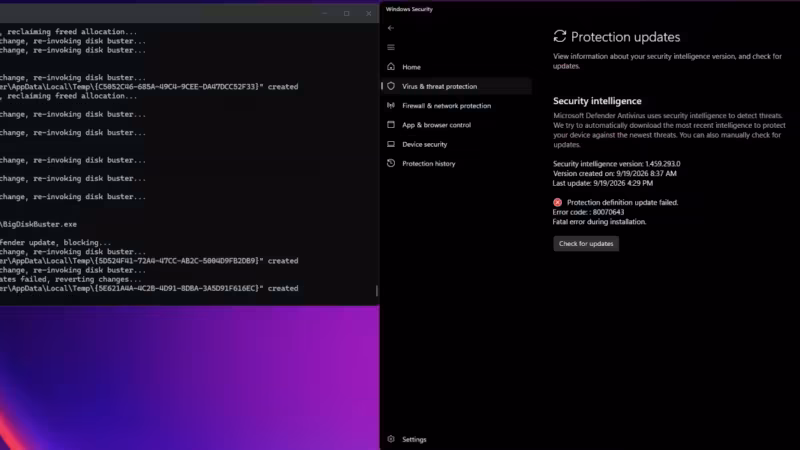Click Protection definition update failed message
The width and height of the screenshot is (800, 450).
622,203
